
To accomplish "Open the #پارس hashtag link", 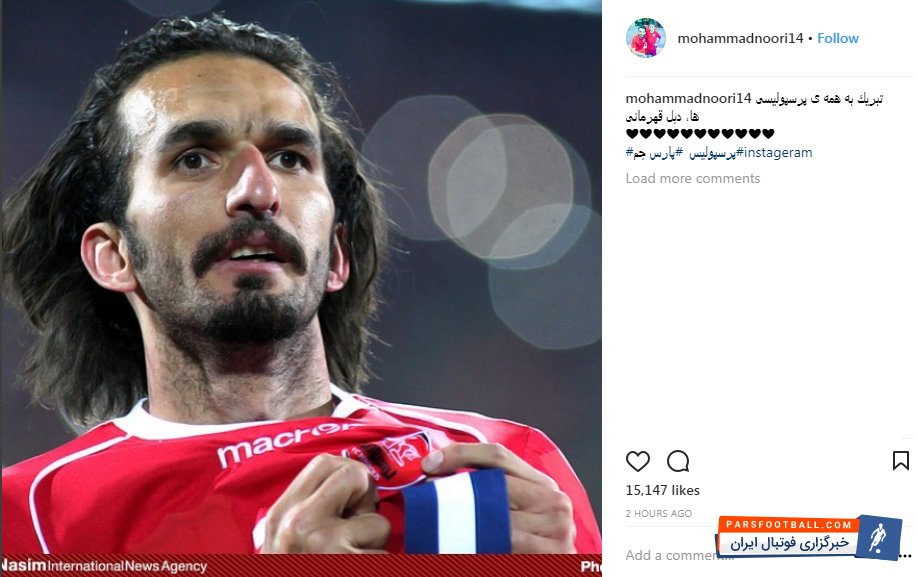I will (x=665, y=153).
